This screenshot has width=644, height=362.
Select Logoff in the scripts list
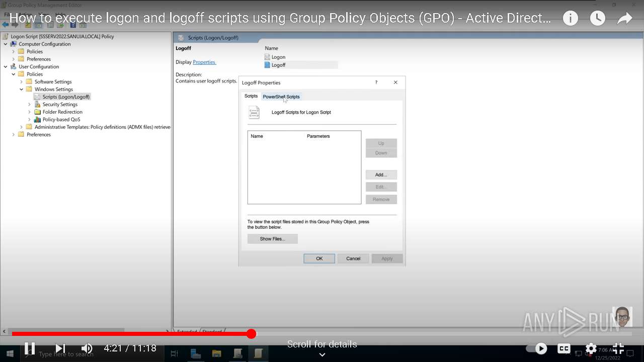point(278,65)
